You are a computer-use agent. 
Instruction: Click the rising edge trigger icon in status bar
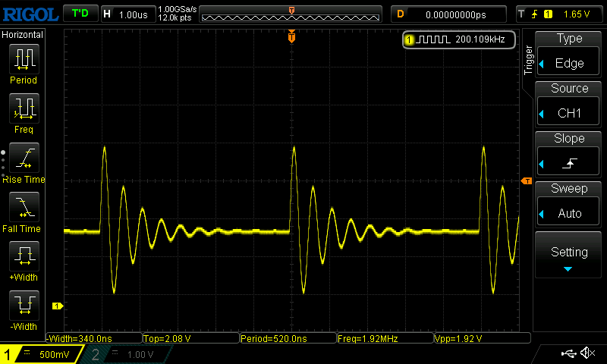535,14
